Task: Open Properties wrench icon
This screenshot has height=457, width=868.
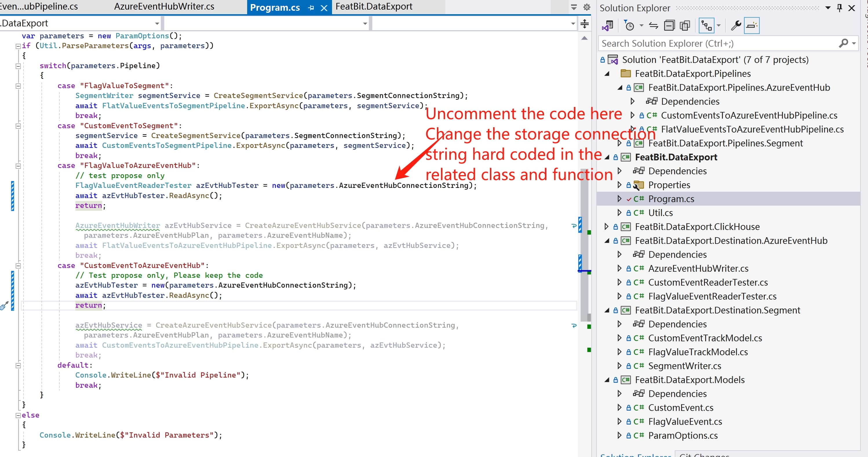Action: pyautogui.click(x=736, y=26)
